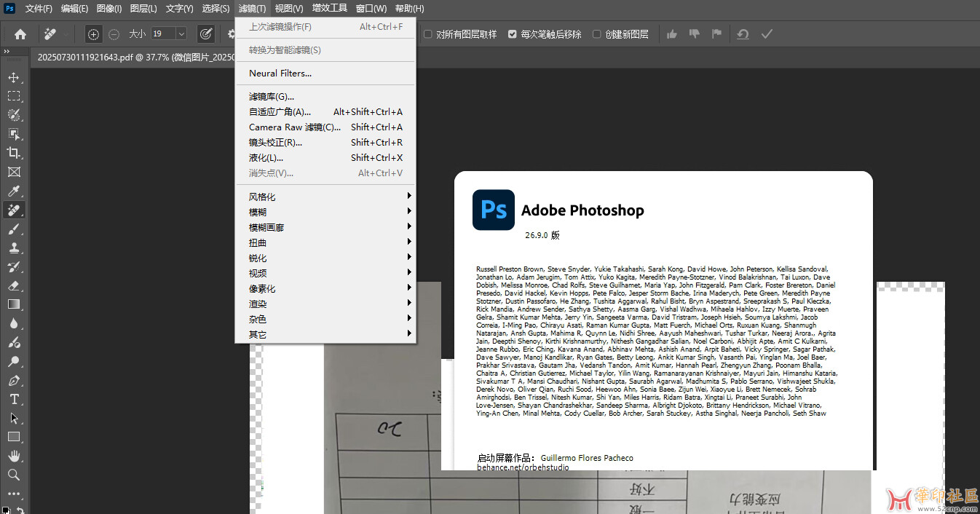Select the active Remove healing tool

(x=14, y=210)
